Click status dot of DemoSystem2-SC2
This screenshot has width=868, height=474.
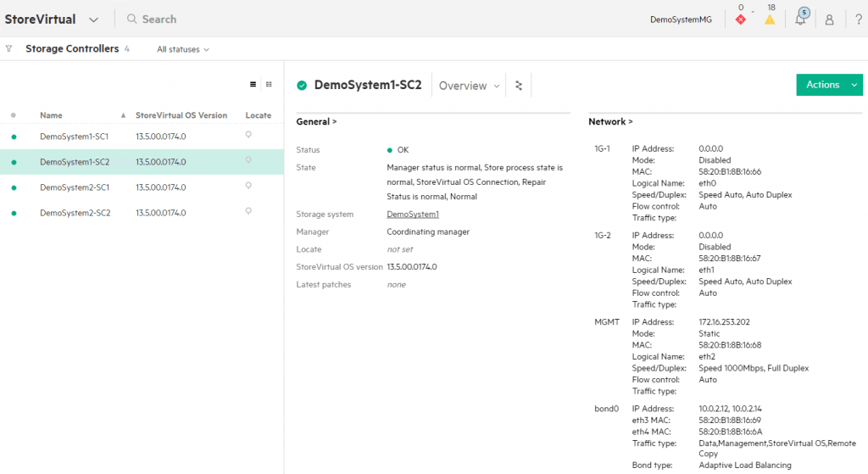pyautogui.click(x=14, y=213)
